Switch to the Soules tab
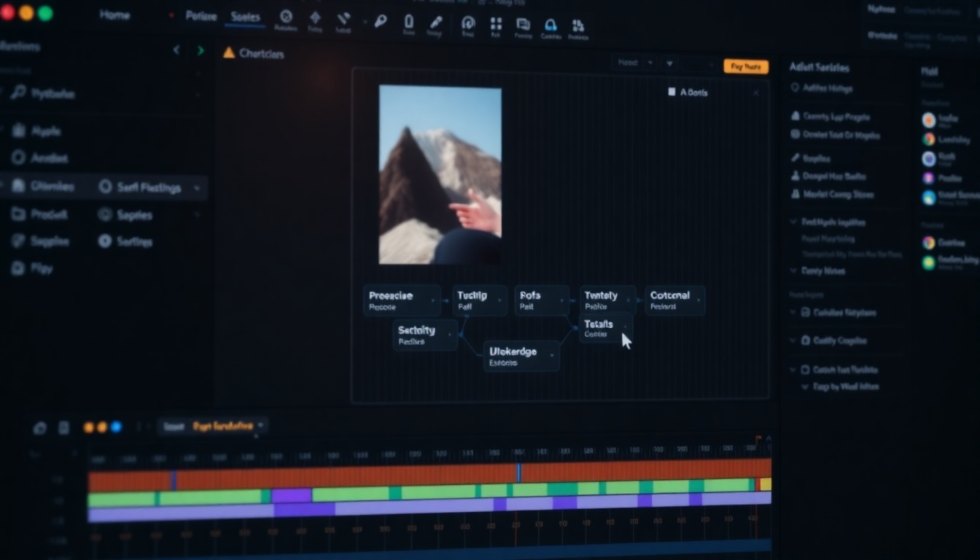 (x=245, y=17)
